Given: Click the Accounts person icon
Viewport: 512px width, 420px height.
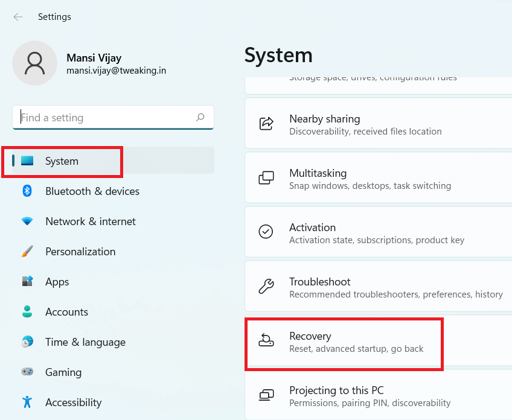Looking at the screenshot, I should [27, 311].
